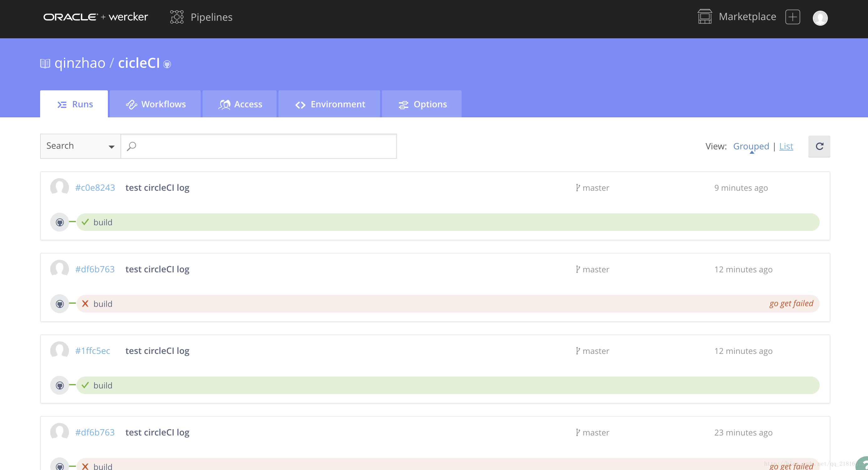
Task: Select the List view
Action: (x=786, y=146)
